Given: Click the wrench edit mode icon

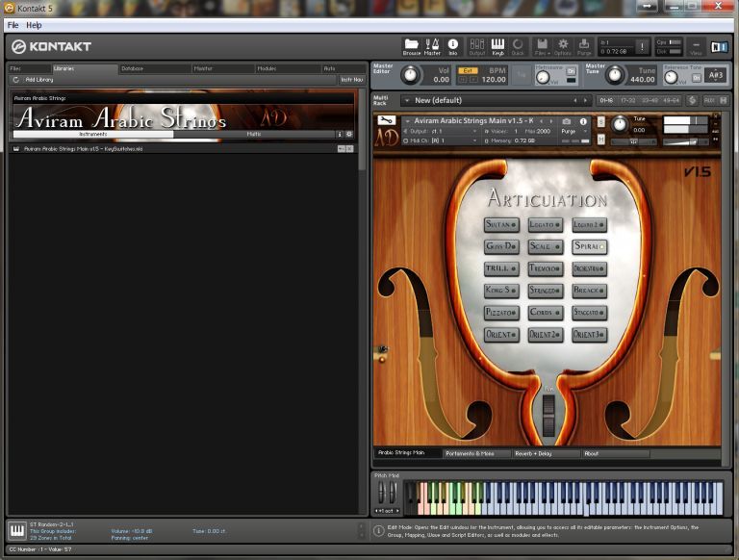Looking at the screenshot, I should (386, 120).
